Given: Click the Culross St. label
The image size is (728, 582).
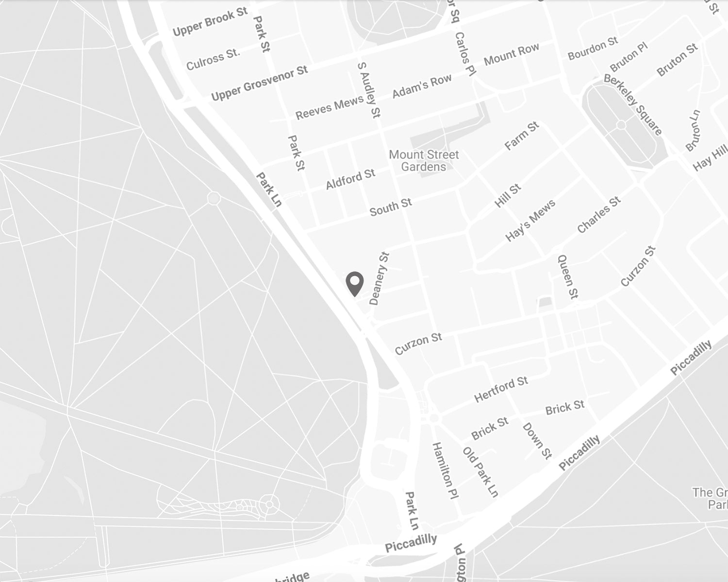Looking at the screenshot, I should click(x=214, y=59).
